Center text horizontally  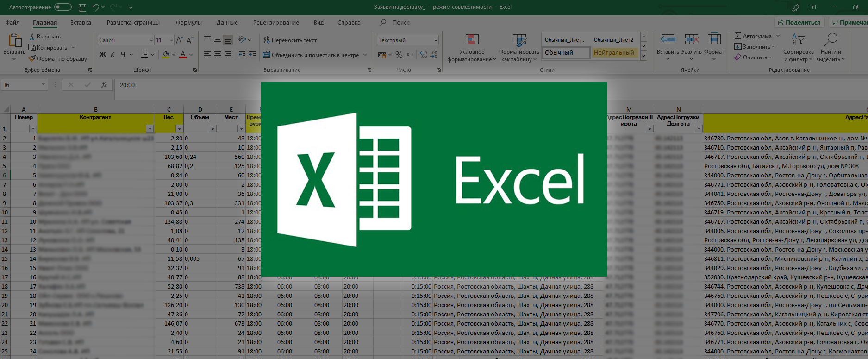click(218, 55)
